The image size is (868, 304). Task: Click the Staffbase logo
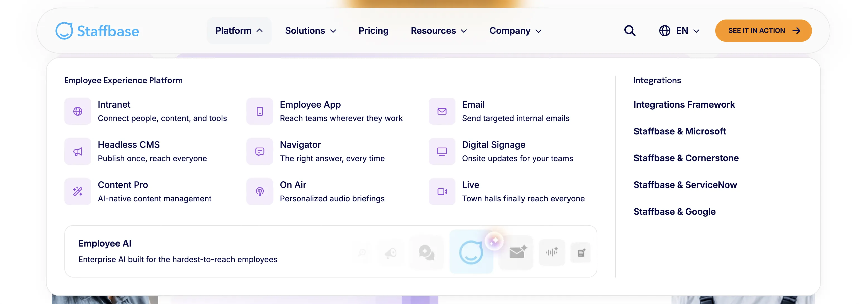point(97,31)
